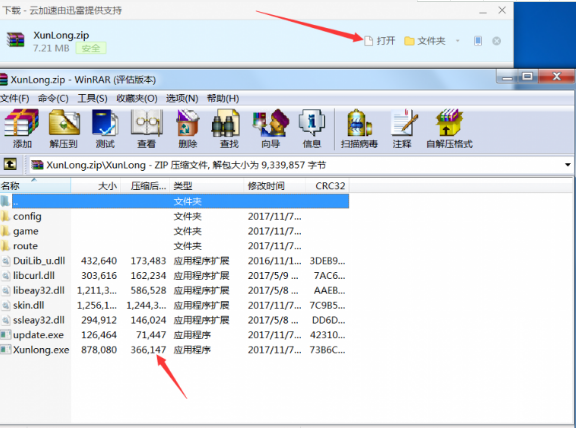576x428 pixels.
Task: Select the libcurl.dll file name
Action: (x=34, y=276)
